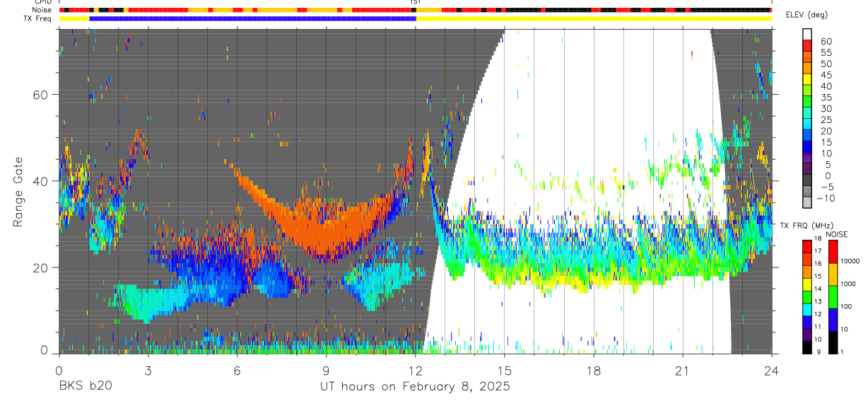Click UT hour tick label 21
868x401 pixels.
(682, 369)
